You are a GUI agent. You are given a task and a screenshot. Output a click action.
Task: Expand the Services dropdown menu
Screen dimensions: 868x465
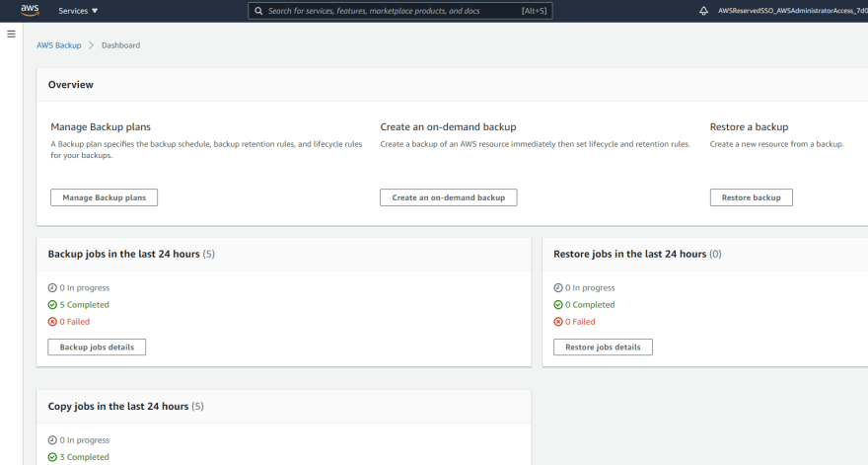click(78, 11)
